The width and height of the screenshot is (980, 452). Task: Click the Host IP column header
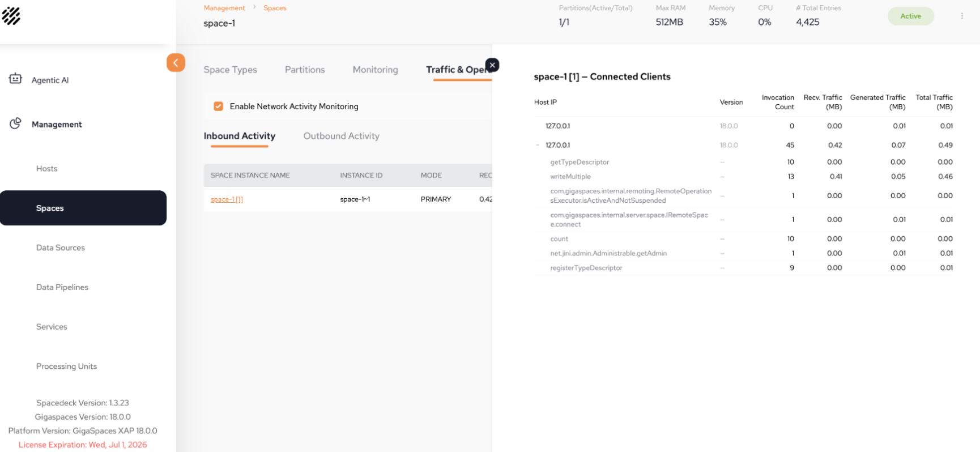click(x=545, y=102)
